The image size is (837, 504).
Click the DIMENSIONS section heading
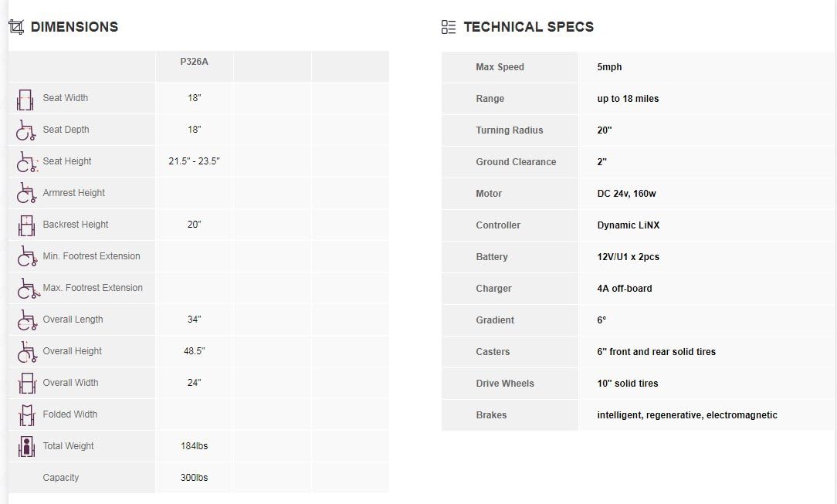(x=74, y=27)
